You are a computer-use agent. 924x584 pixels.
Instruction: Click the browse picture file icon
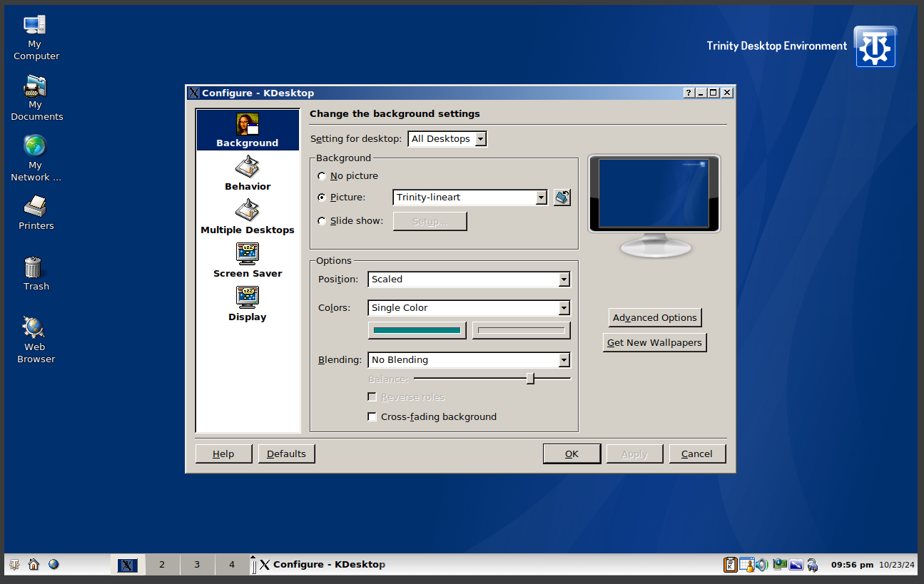(x=562, y=198)
